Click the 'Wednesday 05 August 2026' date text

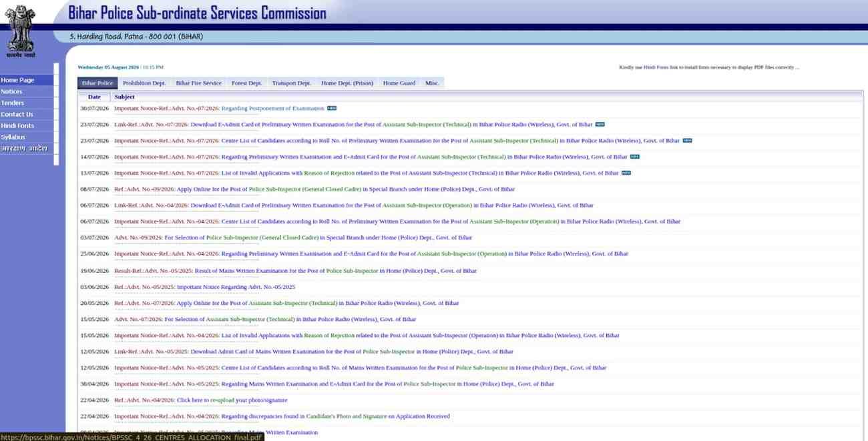(x=108, y=67)
